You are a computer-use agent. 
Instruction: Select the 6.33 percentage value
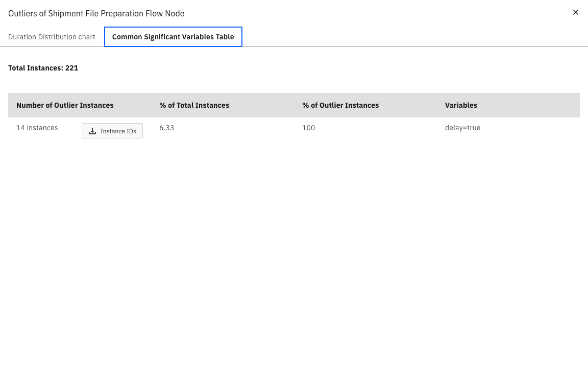point(166,128)
